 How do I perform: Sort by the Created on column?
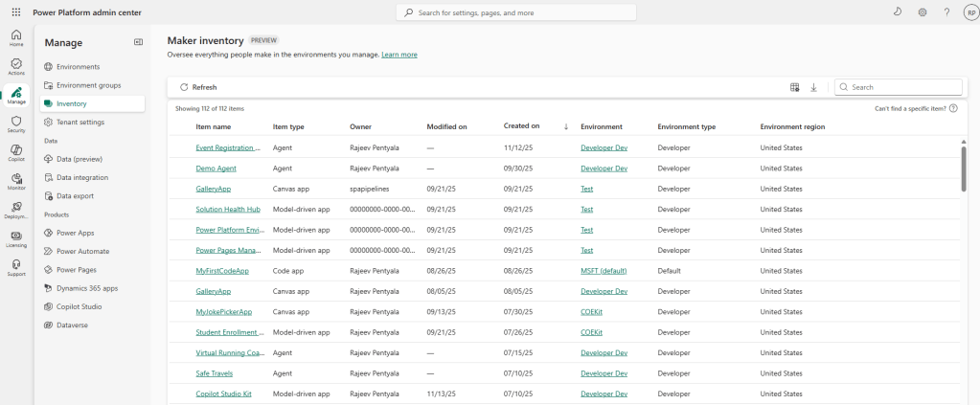point(521,126)
